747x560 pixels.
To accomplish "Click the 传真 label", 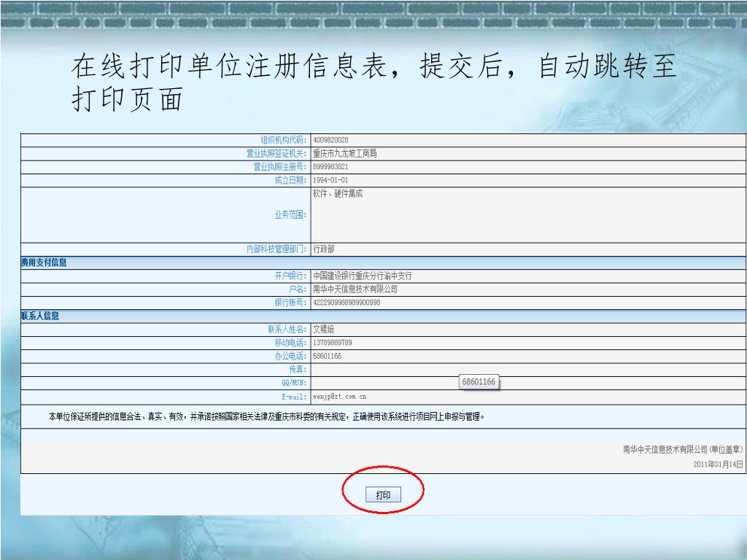I will tap(298, 369).
